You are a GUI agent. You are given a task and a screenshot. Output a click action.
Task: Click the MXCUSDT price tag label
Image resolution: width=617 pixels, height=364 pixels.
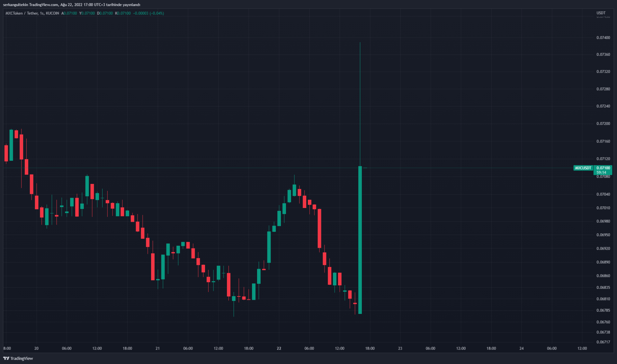click(x=583, y=168)
